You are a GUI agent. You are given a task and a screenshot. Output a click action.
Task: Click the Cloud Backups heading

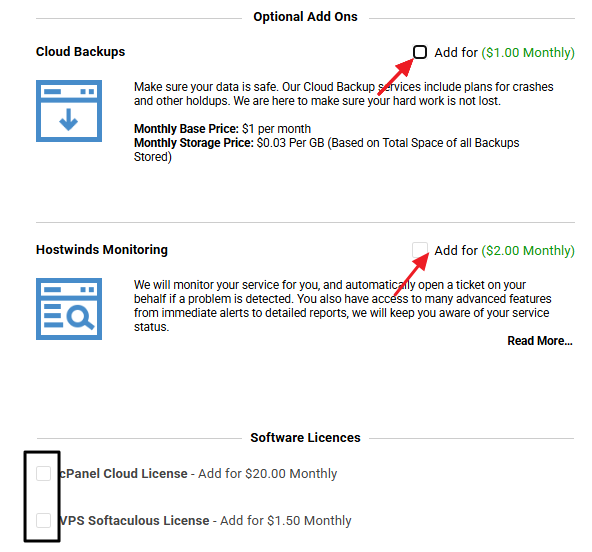[x=80, y=52]
